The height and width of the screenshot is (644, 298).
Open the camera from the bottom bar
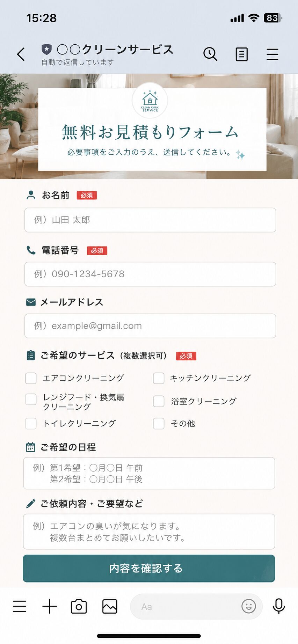[x=79, y=607]
